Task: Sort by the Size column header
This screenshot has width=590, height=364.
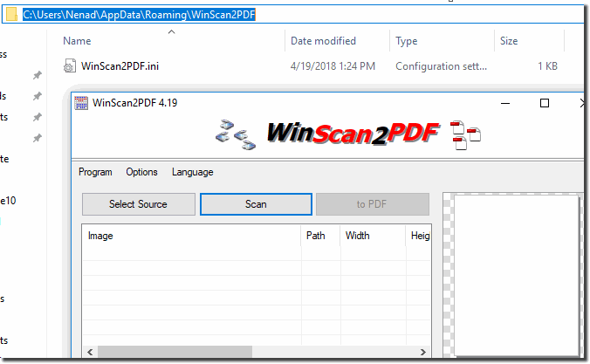Action: [x=509, y=41]
